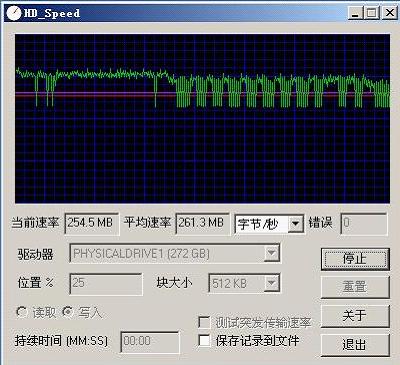This screenshot has width=400, height=365.
Task: Open the 字节/秒 units dropdown
Action: click(295, 224)
